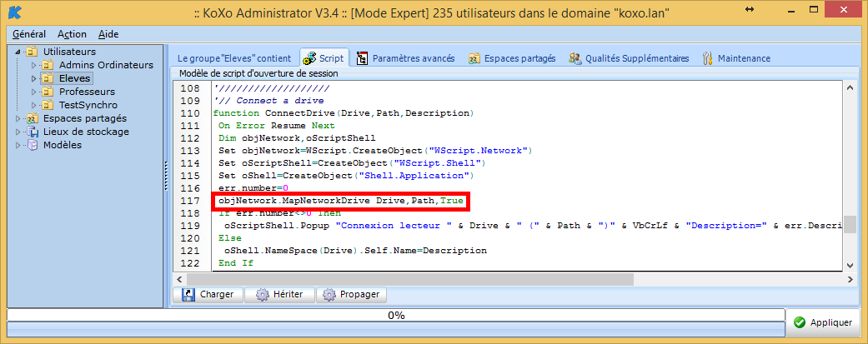Click the Charger button

[x=208, y=295]
